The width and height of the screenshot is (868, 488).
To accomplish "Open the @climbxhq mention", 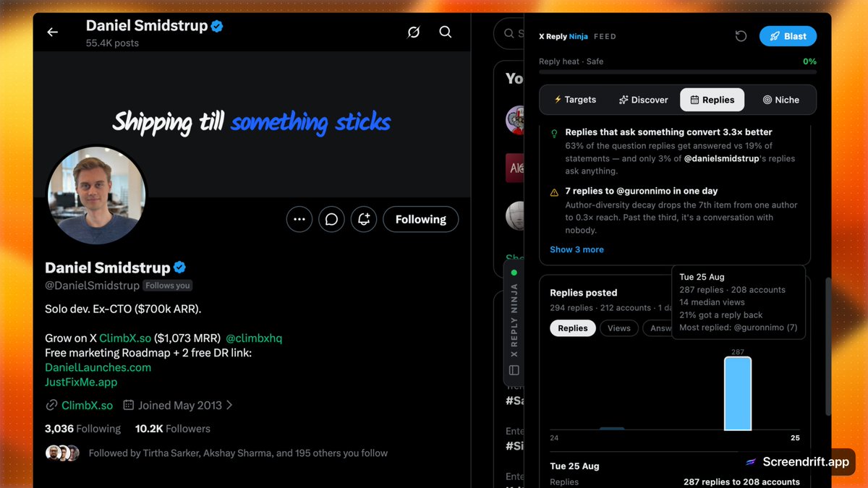I will click(x=254, y=338).
